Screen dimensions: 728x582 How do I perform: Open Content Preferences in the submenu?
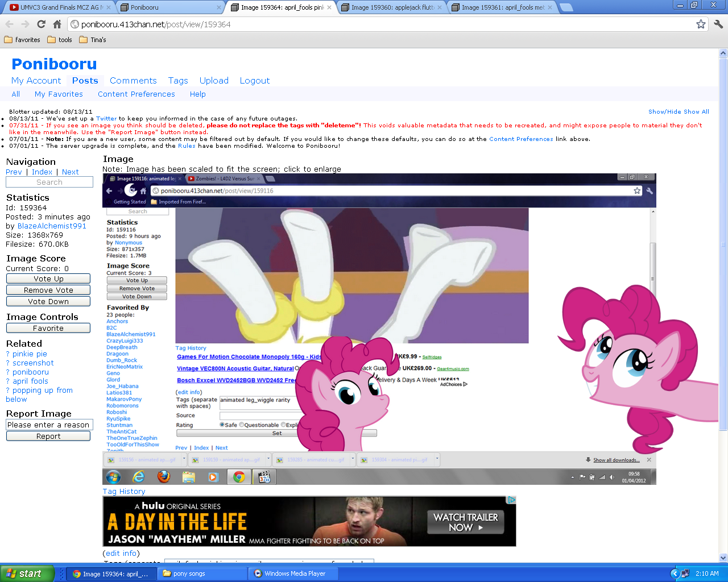pos(136,94)
